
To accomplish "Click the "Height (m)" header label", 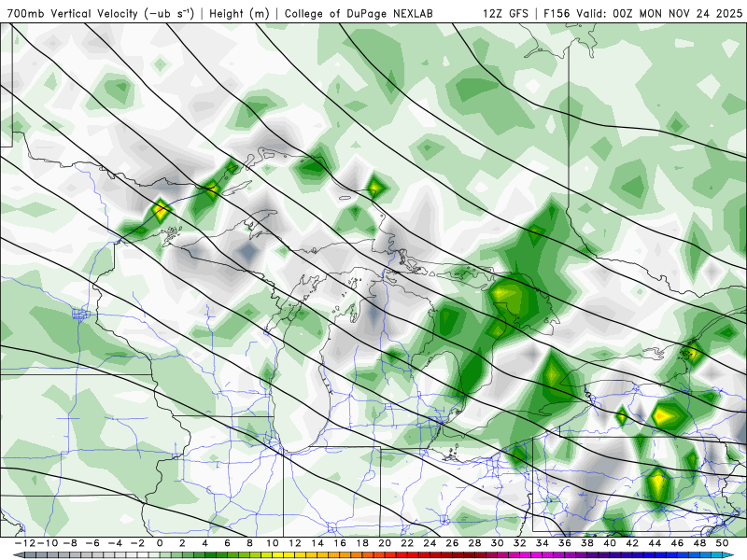I will 239,13.
